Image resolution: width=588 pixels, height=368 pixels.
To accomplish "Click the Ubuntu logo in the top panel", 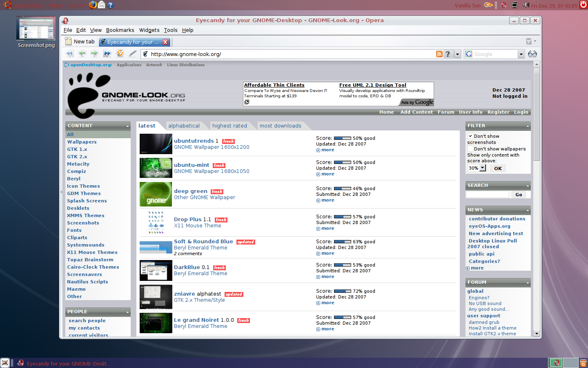I will pyautogui.click(x=7, y=5).
